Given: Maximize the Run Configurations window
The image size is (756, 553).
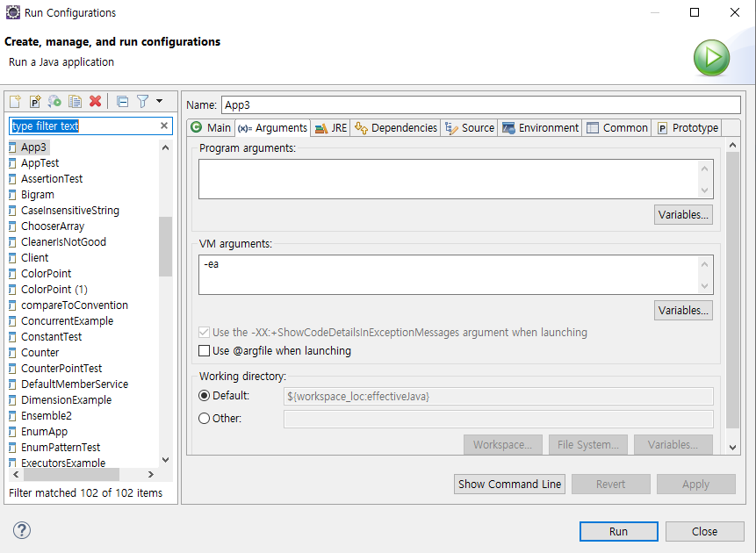Looking at the screenshot, I should [x=695, y=12].
